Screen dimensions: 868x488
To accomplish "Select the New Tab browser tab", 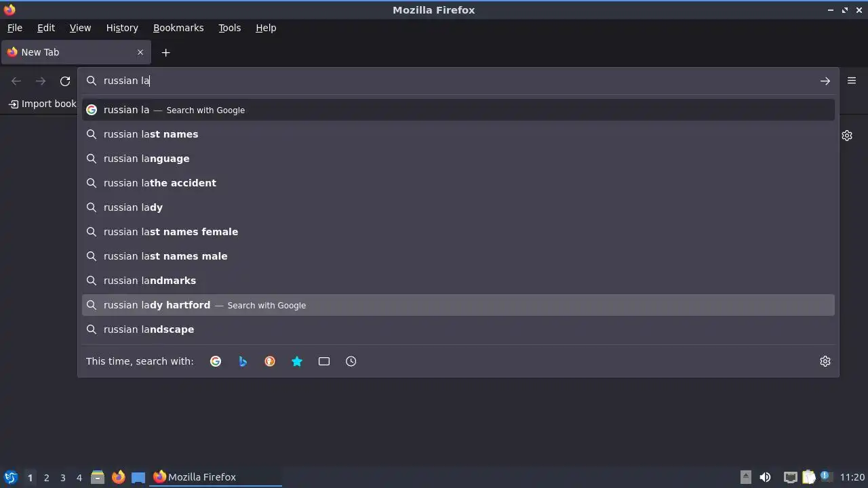I will click(x=75, y=52).
